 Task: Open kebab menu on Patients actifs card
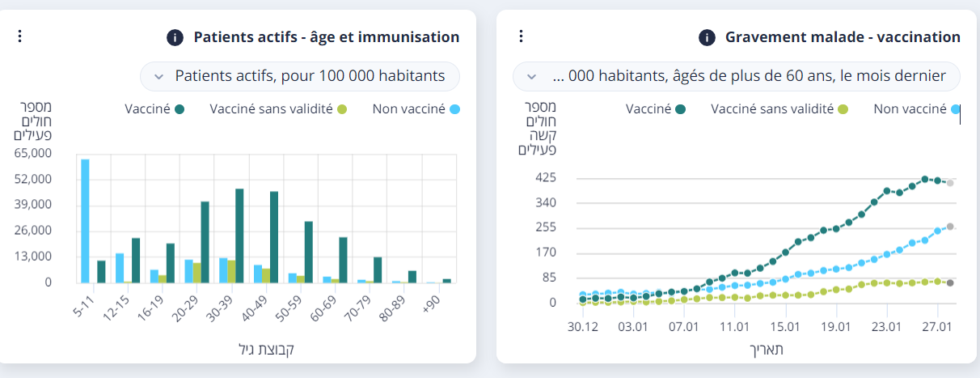[x=20, y=36]
